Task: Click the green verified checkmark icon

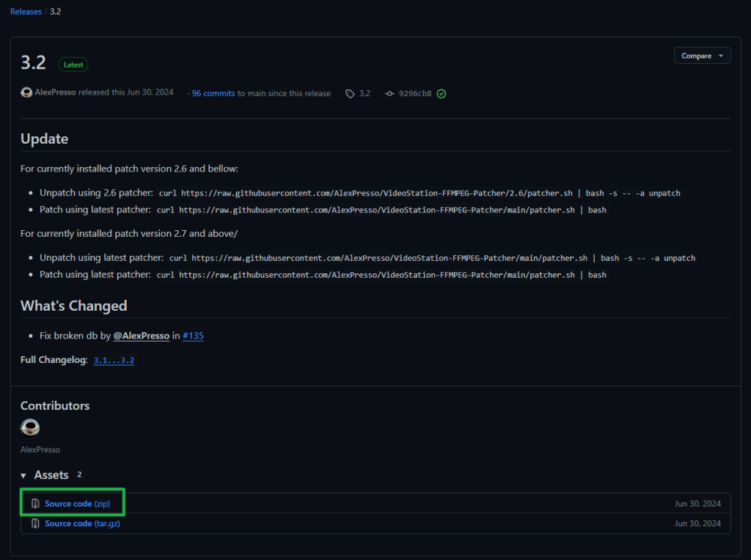Action: pyautogui.click(x=442, y=94)
